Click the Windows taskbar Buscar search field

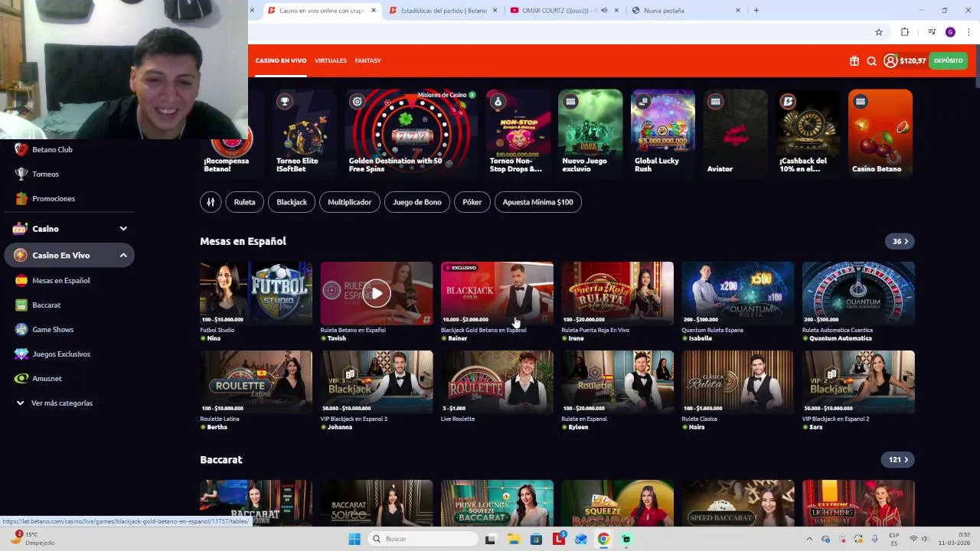click(421, 539)
